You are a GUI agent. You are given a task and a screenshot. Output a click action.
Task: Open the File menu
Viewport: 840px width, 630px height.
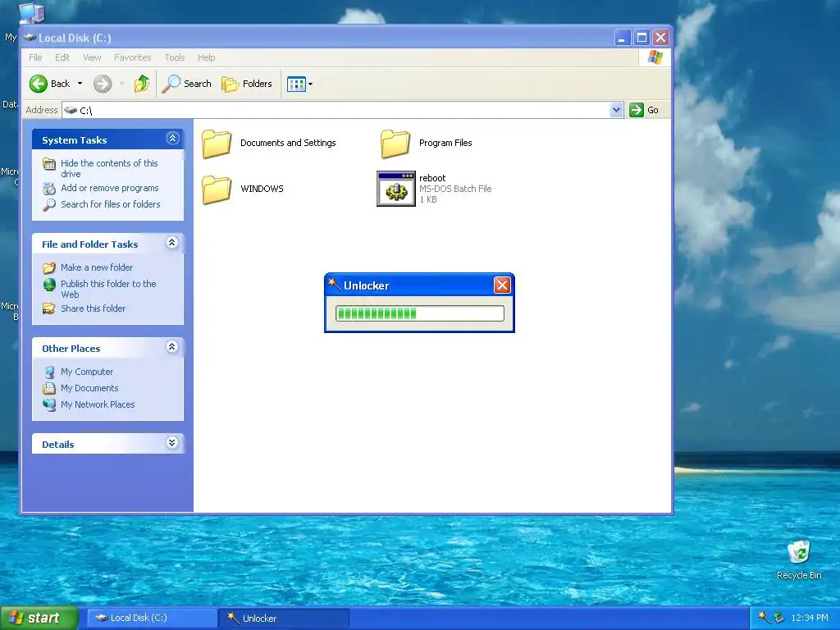pyautogui.click(x=35, y=57)
